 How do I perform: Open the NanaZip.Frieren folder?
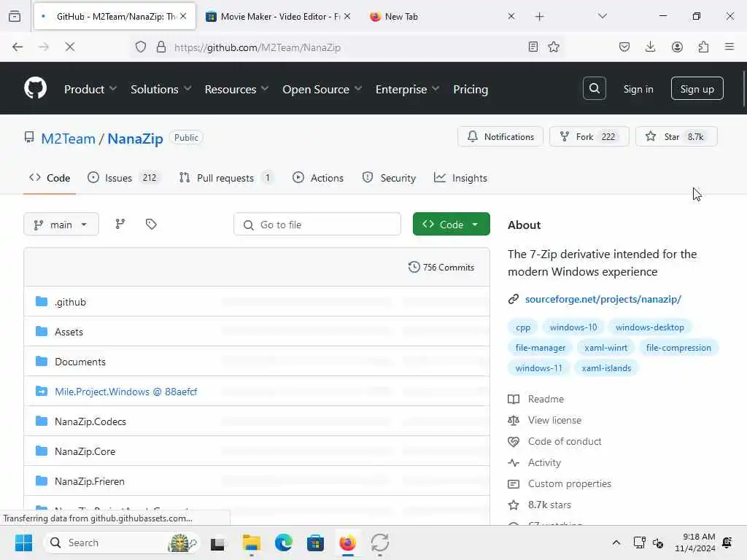click(x=90, y=481)
